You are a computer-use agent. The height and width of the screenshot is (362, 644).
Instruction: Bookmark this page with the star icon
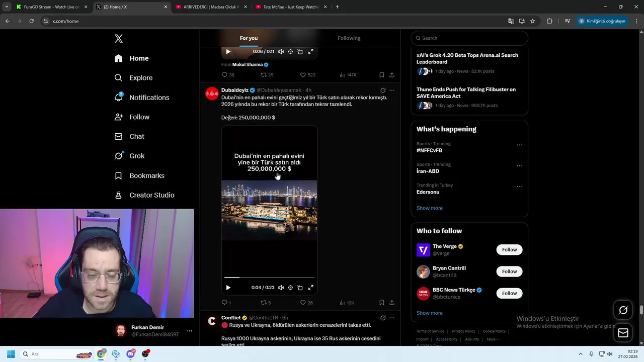click(x=532, y=21)
